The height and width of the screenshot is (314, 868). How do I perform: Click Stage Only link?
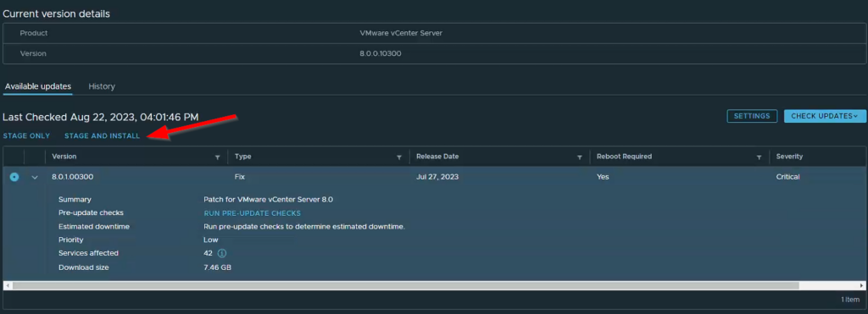click(26, 136)
